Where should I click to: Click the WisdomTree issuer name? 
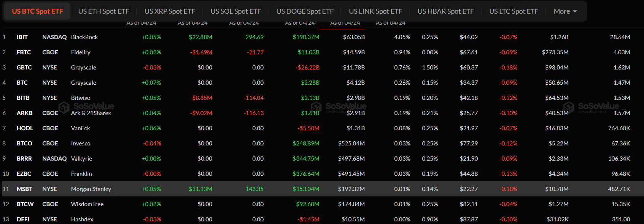point(87,204)
